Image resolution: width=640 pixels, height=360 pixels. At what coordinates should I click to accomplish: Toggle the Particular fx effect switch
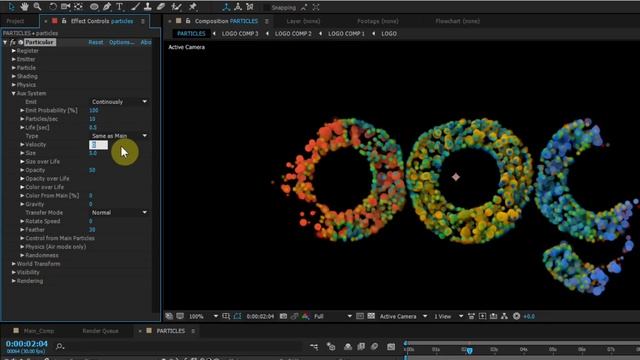tap(13, 42)
